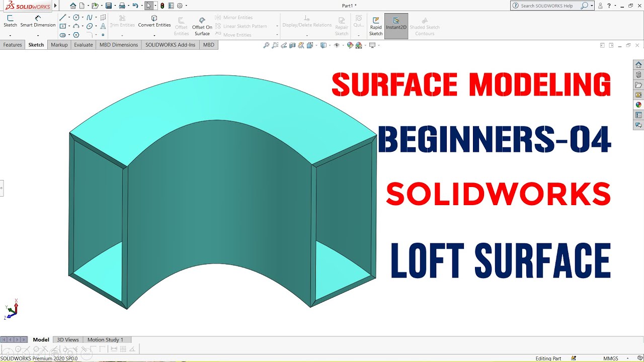Select the Line sketch tool
This screenshot has height=362, width=644.
(63, 18)
